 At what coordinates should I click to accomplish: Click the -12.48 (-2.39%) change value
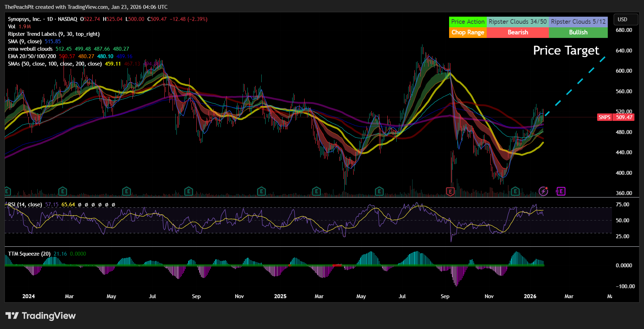tap(189, 19)
